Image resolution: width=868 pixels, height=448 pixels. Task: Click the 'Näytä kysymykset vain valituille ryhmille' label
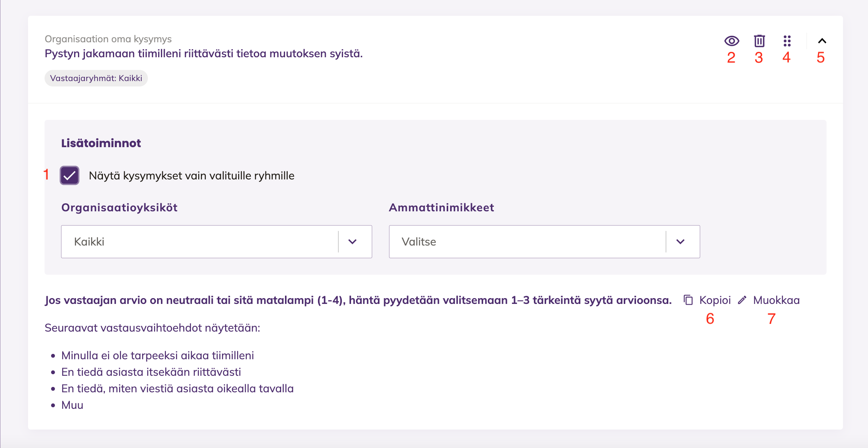click(x=192, y=176)
